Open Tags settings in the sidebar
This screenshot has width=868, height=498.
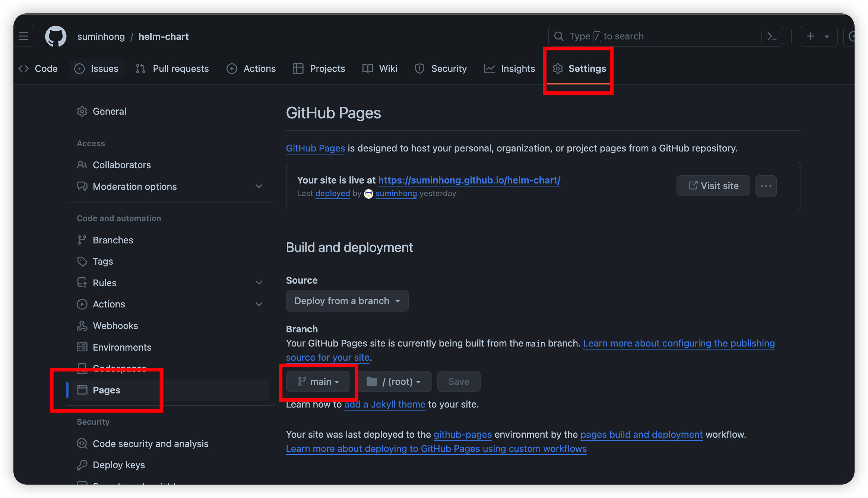[102, 261]
